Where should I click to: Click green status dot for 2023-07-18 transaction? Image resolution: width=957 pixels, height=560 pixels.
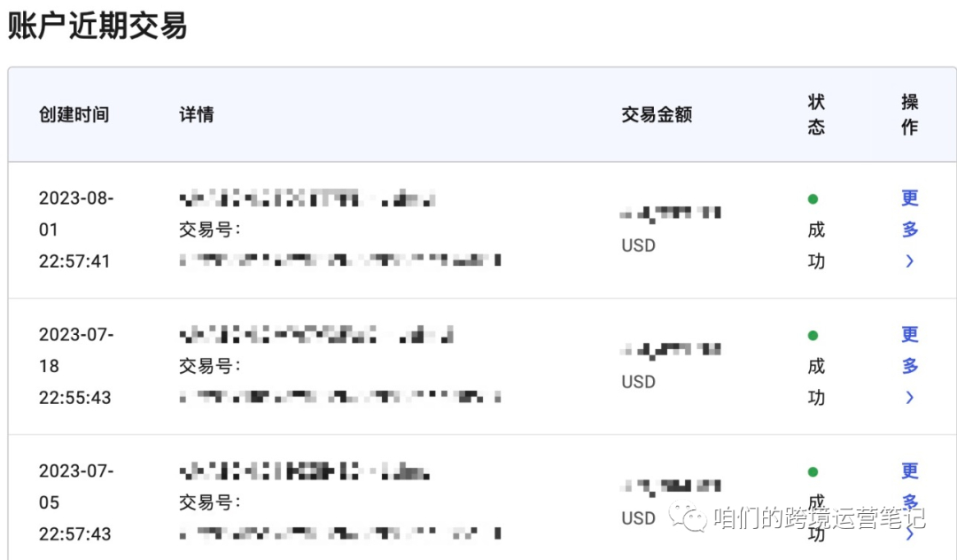813,336
